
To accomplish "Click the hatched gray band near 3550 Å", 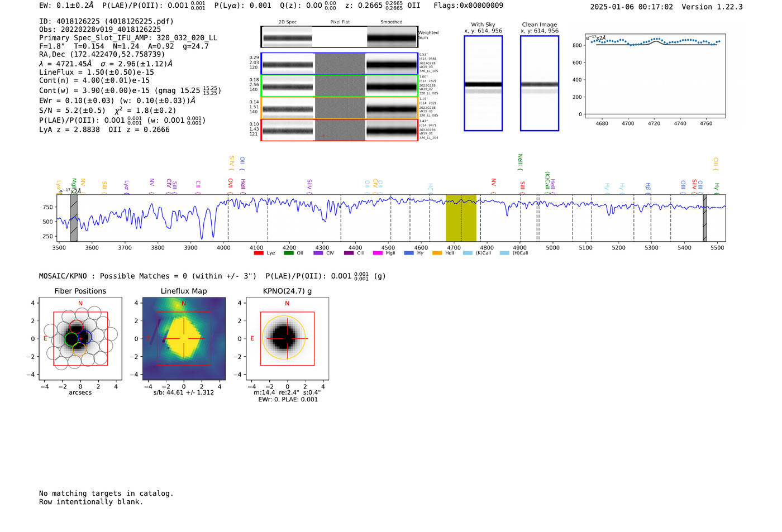I will click(74, 218).
